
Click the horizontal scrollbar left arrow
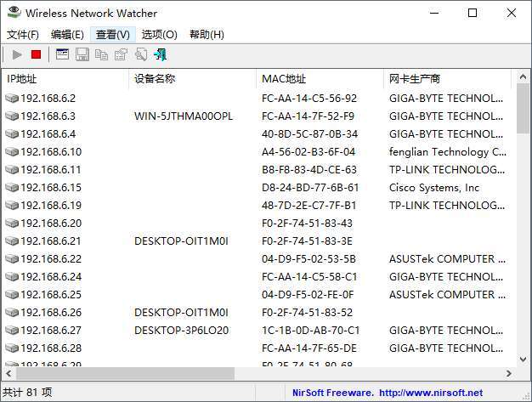coord(8,373)
